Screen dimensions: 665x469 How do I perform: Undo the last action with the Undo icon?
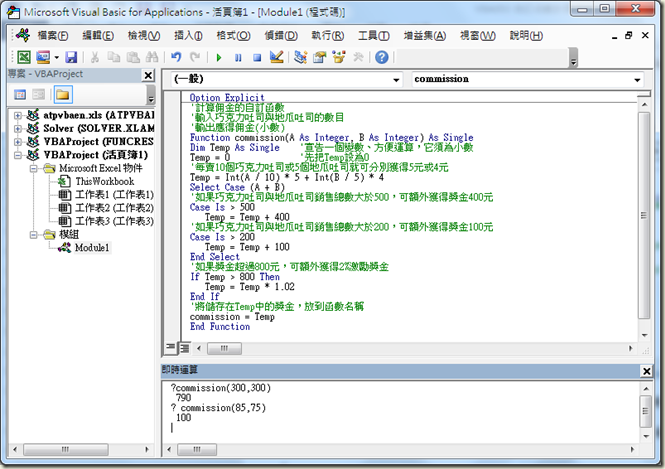click(x=176, y=57)
